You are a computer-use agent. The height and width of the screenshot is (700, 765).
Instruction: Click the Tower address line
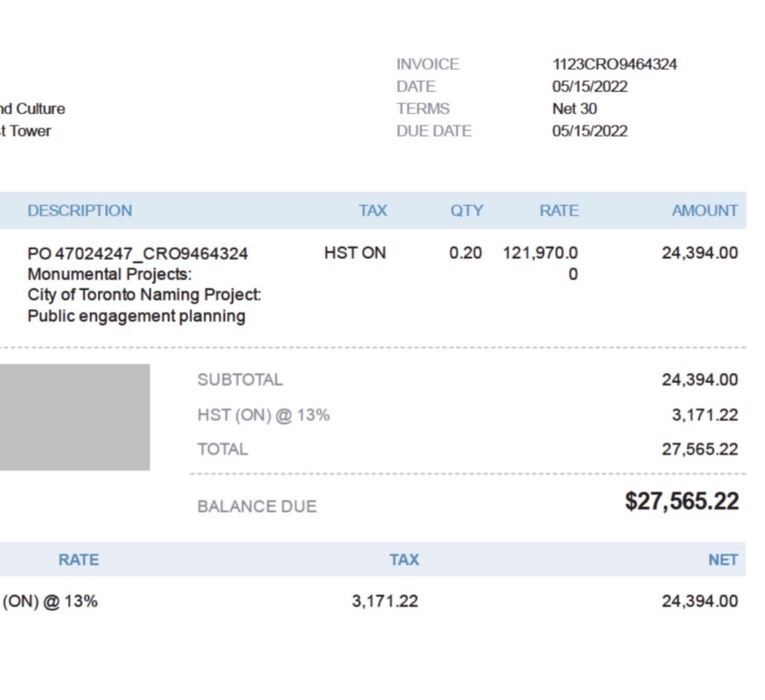click(x=26, y=131)
